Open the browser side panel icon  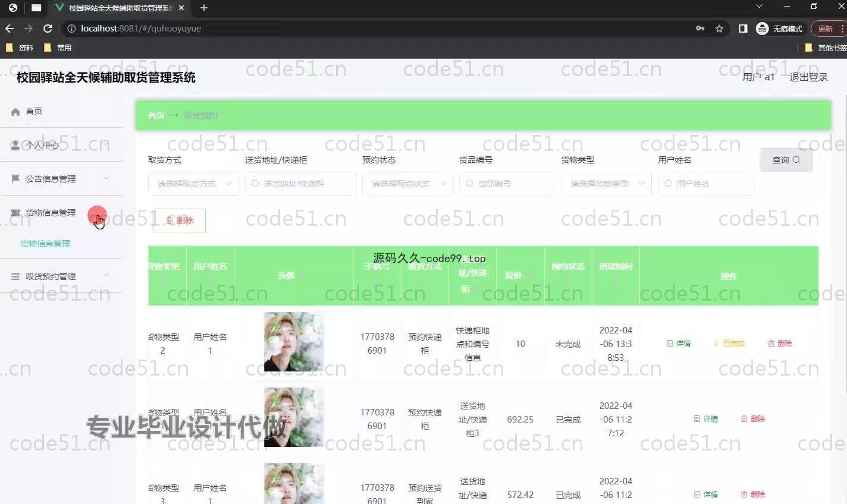point(743,29)
